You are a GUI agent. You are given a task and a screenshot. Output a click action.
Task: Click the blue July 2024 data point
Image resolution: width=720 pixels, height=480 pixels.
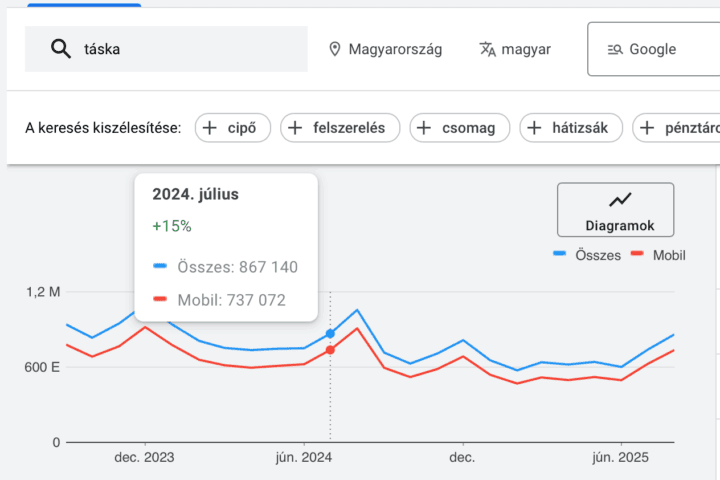pyautogui.click(x=330, y=333)
